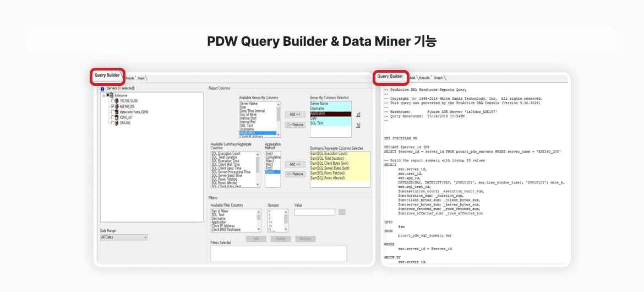Image resolution: width=644 pixels, height=292 pixels.
Task: Select highlighted Application in Available Group-By Columns
Action: [x=258, y=133]
